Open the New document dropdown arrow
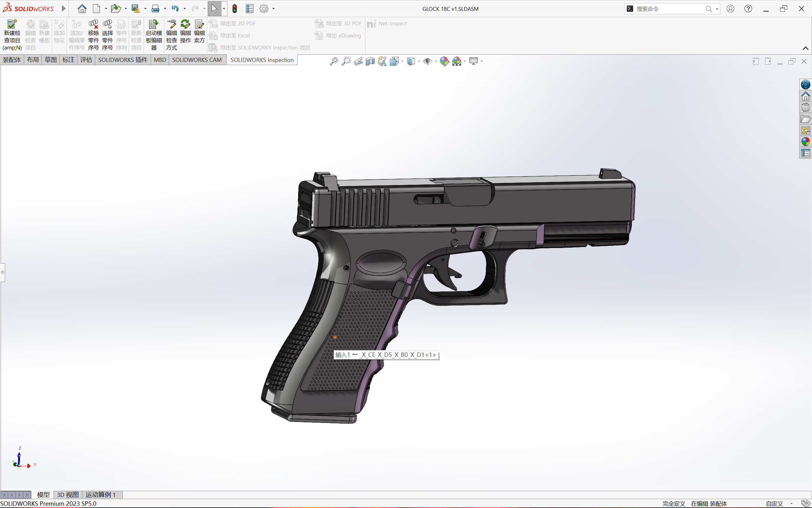Image resolution: width=812 pixels, height=508 pixels. (106, 9)
